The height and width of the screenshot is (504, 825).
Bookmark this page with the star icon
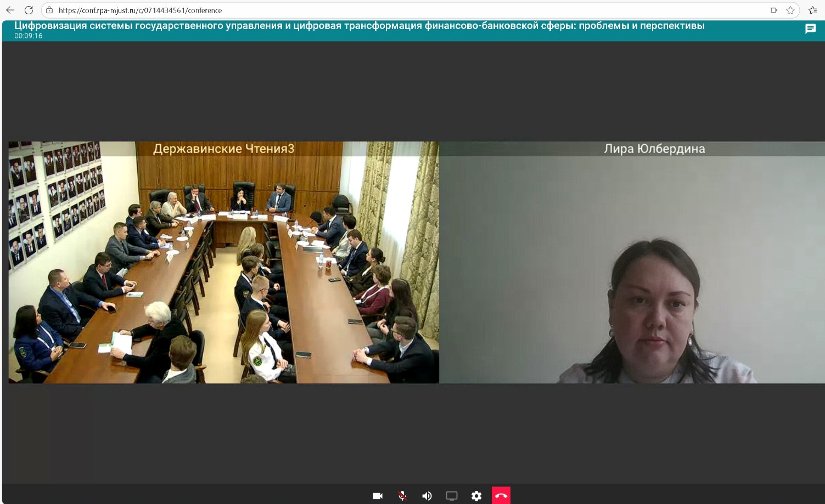coord(790,10)
